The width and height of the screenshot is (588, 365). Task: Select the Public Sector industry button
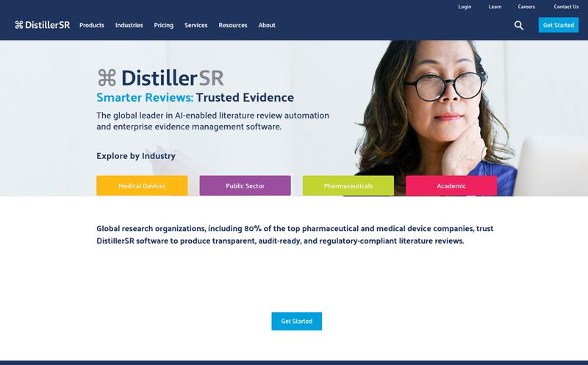pos(245,185)
